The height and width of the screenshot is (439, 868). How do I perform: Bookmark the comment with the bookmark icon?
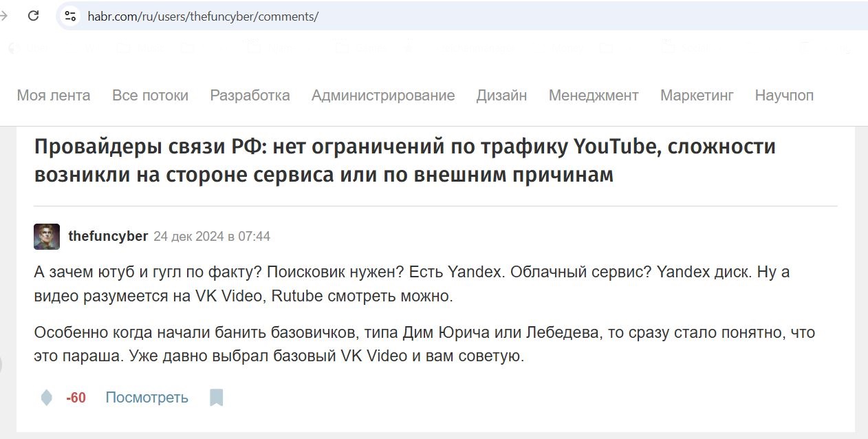point(217,398)
